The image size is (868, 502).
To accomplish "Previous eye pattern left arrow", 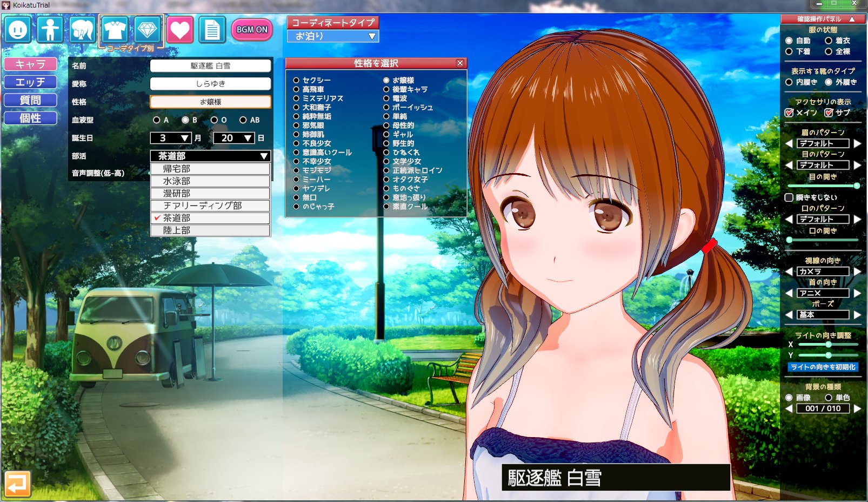I will (789, 165).
